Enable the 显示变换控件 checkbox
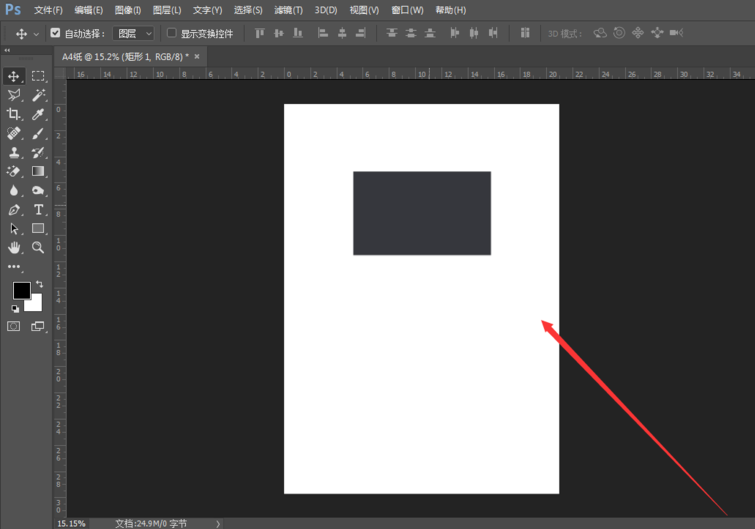 [172, 33]
